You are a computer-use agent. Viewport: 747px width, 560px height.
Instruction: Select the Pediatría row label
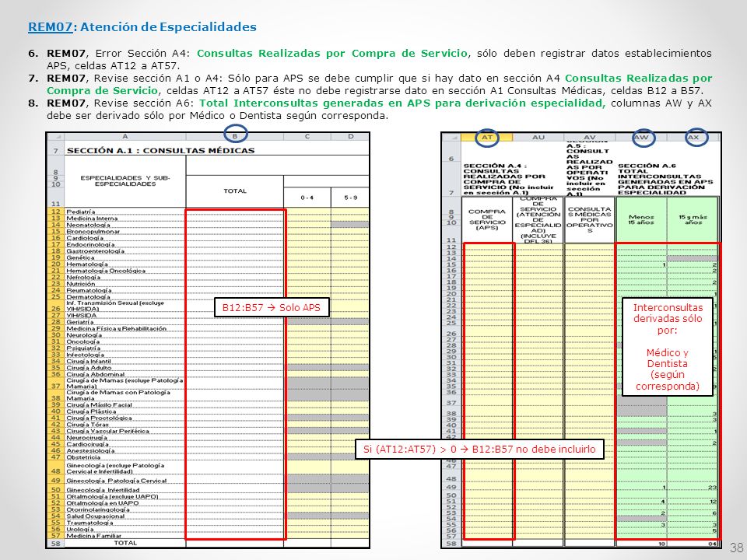coord(80,212)
